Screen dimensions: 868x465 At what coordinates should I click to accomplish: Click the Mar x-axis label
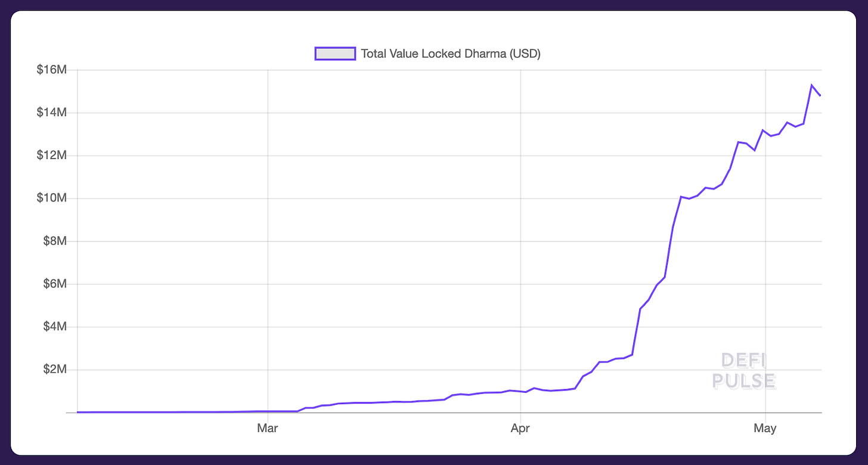click(268, 429)
